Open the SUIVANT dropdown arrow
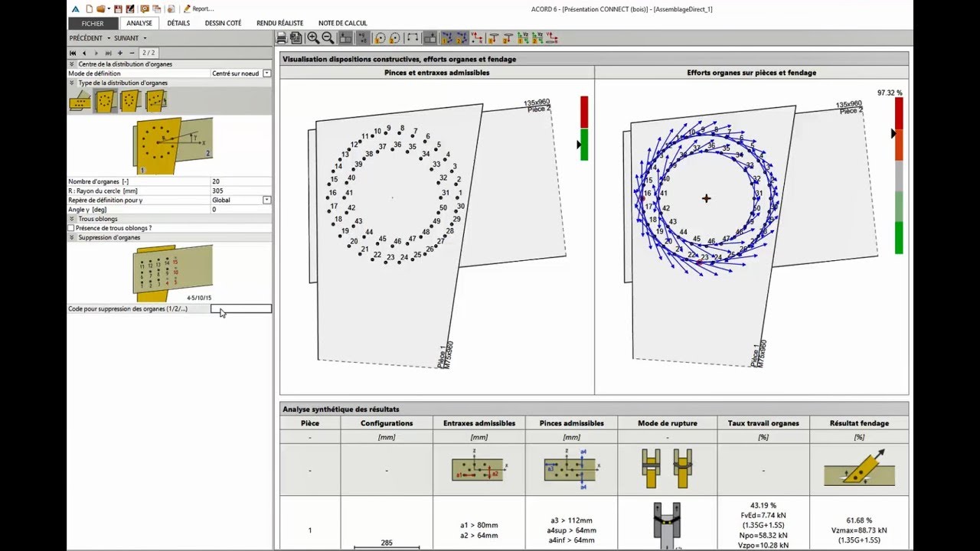The height and width of the screenshot is (551, 980). pyautogui.click(x=145, y=38)
